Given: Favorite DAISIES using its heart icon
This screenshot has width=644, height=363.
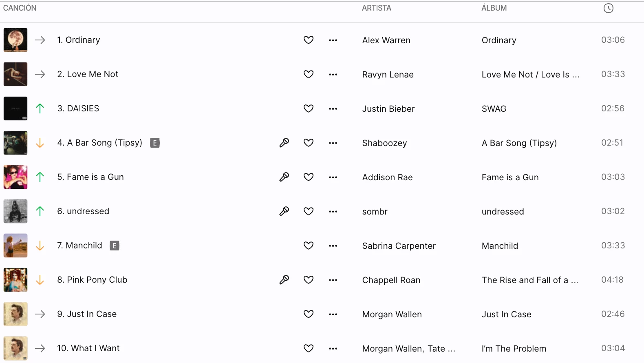Looking at the screenshot, I should 309,108.
